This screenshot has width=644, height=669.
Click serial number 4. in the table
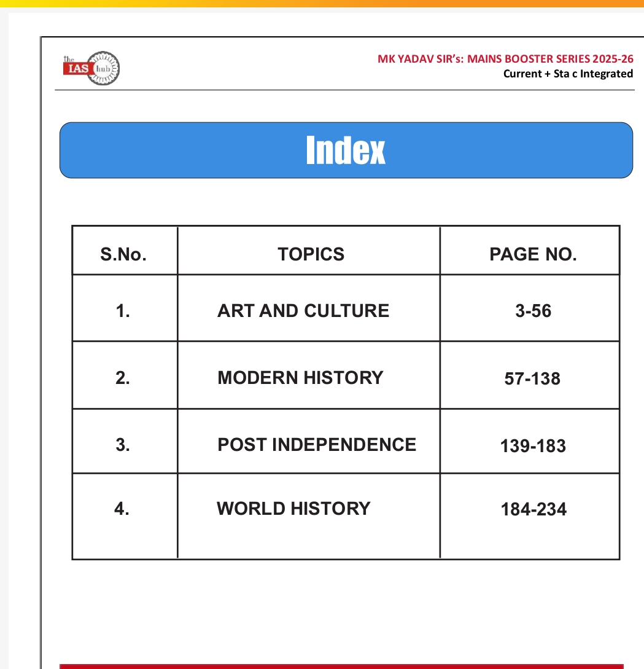[122, 509]
